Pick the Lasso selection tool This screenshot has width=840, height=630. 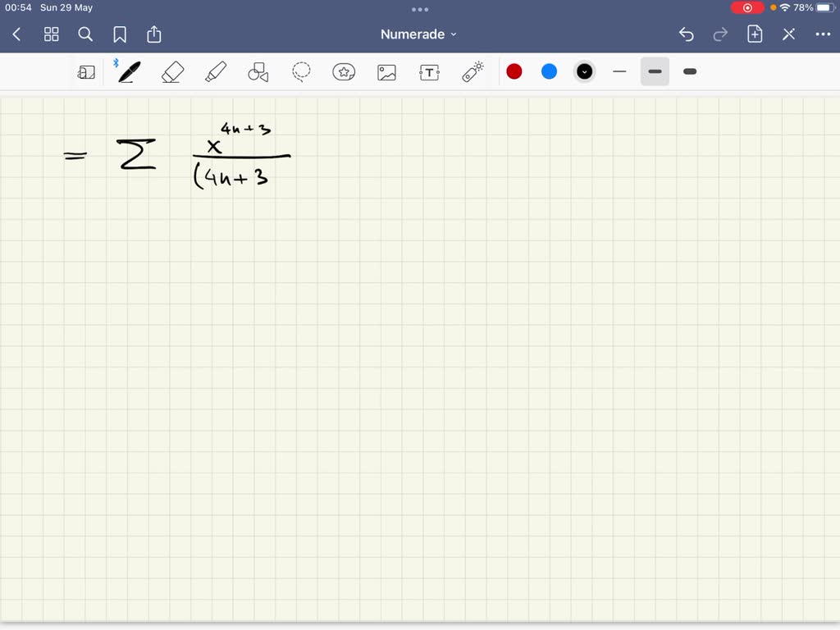(x=301, y=72)
